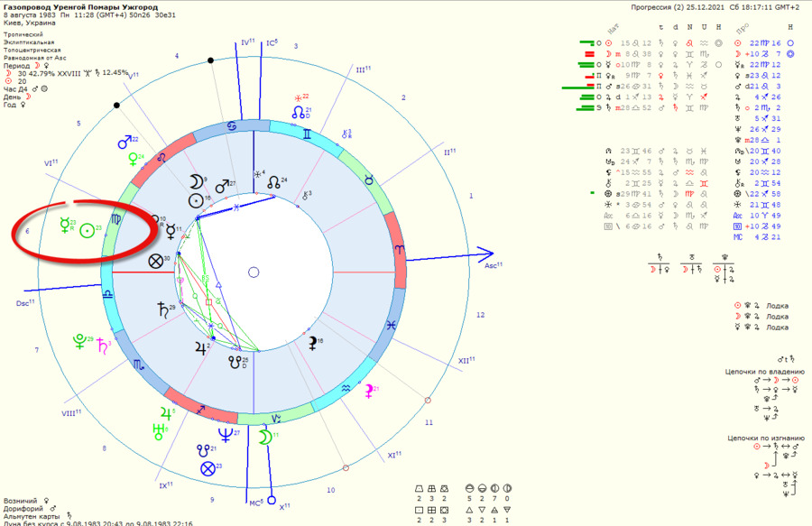Viewport: 812px width, 526px height.
Task: Click the green progressed Sun symbol inside the red oval
Action: tap(86, 231)
